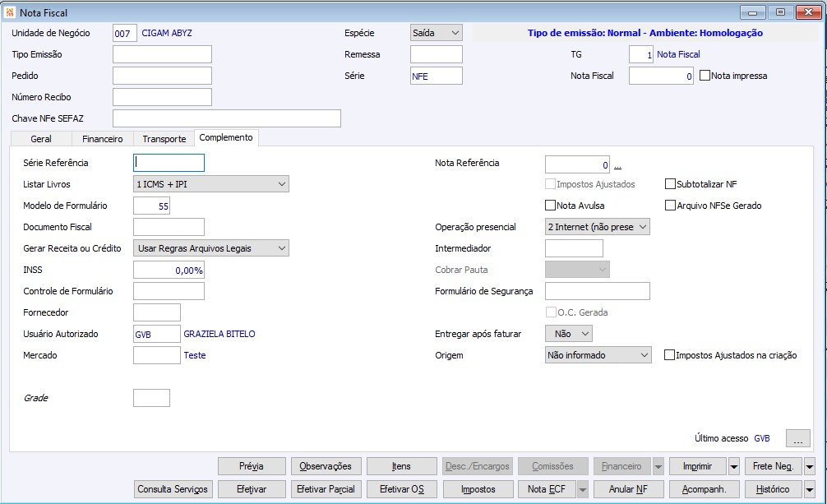Viewport: 827px width, 504px height.
Task: Open the Observações button
Action: click(326, 466)
